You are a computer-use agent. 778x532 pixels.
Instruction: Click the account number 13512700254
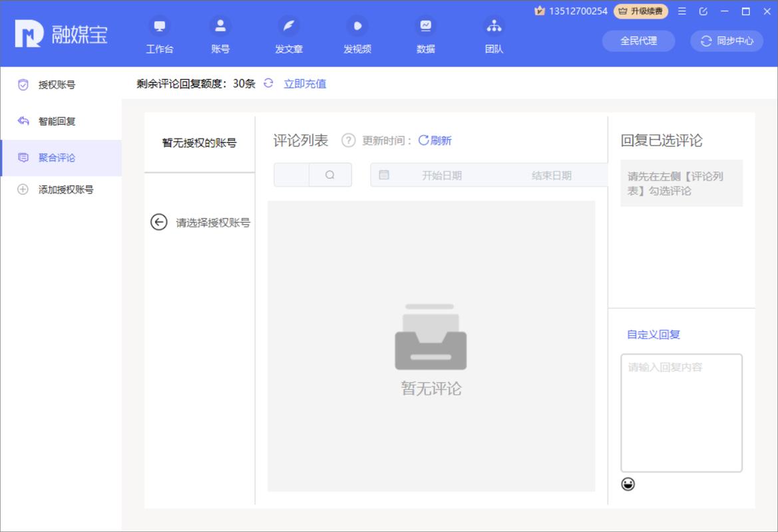578,11
